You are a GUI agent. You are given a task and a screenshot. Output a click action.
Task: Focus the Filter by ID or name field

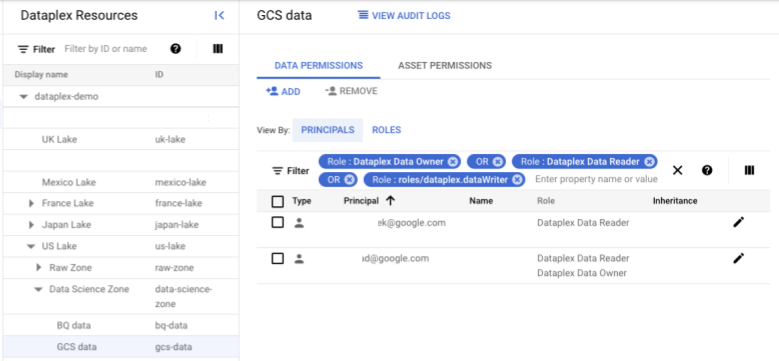tap(106, 49)
